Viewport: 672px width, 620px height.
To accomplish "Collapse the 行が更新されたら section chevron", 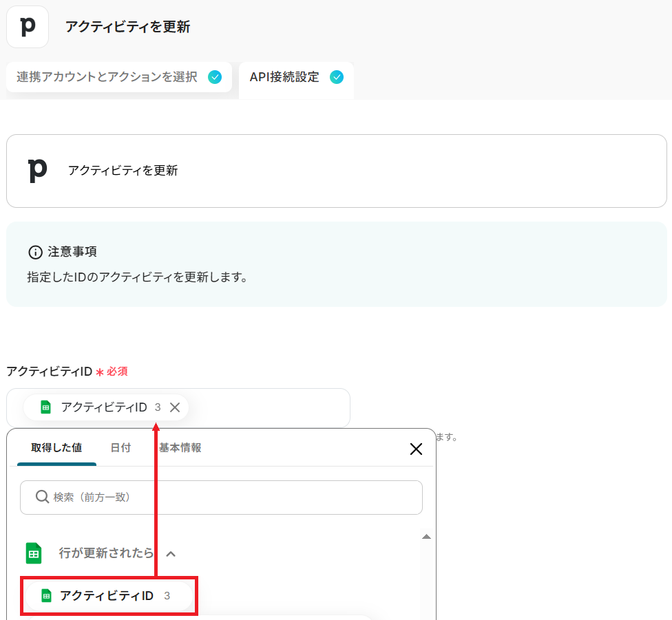I will tap(171, 553).
